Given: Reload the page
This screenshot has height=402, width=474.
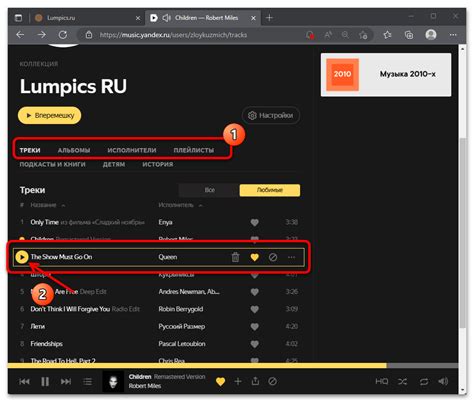Looking at the screenshot, I should (63, 35).
